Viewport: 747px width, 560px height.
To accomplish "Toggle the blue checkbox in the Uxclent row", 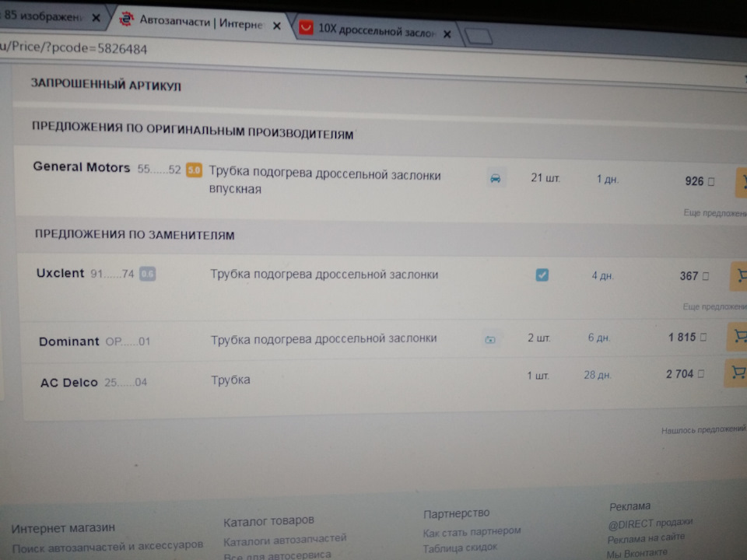I will click(x=542, y=274).
